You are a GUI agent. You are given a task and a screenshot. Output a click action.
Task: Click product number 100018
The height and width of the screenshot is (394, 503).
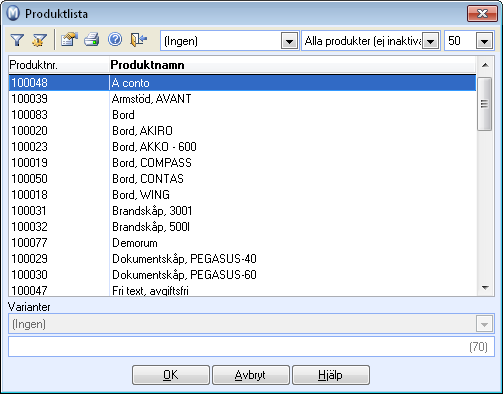click(29, 195)
